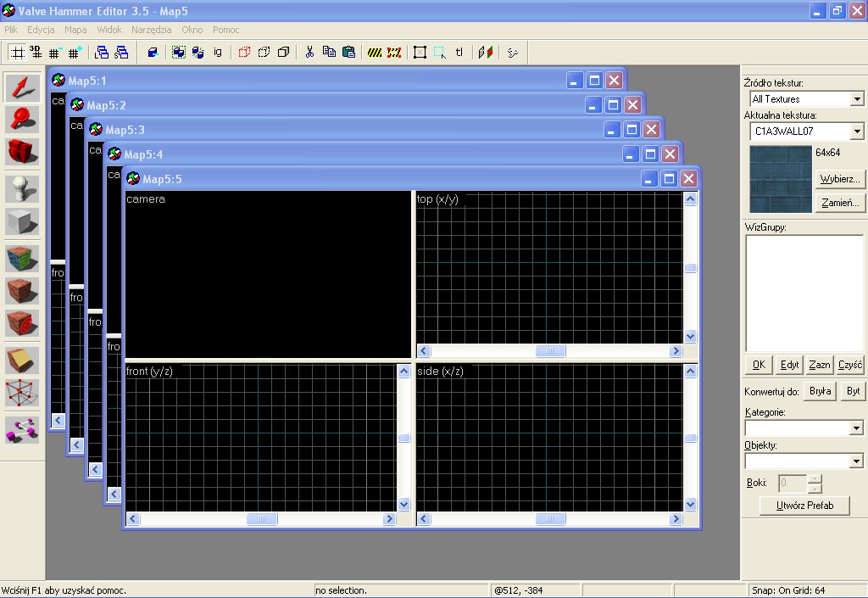This screenshot has height=598, width=868.
Task: Click the C1A3WALL07 texture preview thumbnail
Action: 781,180
